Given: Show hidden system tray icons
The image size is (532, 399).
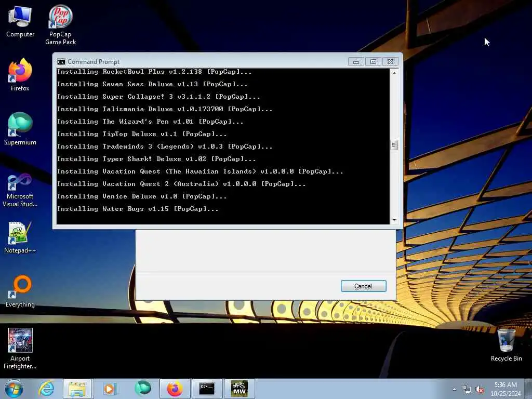Looking at the screenshot, I should [454, 390].
